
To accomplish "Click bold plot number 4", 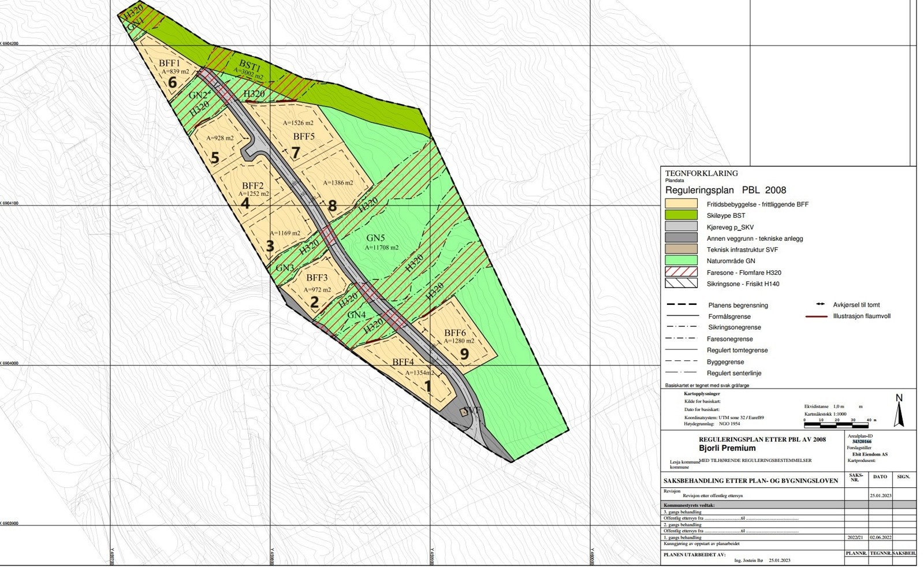I will pos(245,203).
